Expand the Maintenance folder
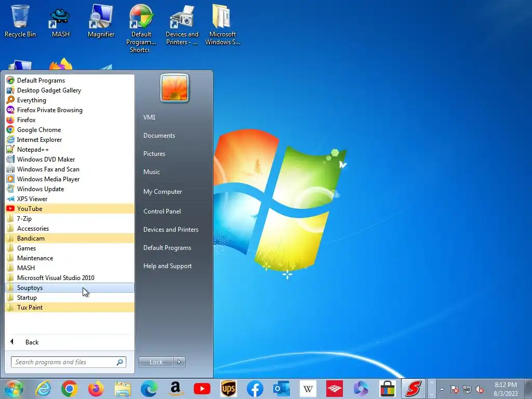 pos(70,258)
